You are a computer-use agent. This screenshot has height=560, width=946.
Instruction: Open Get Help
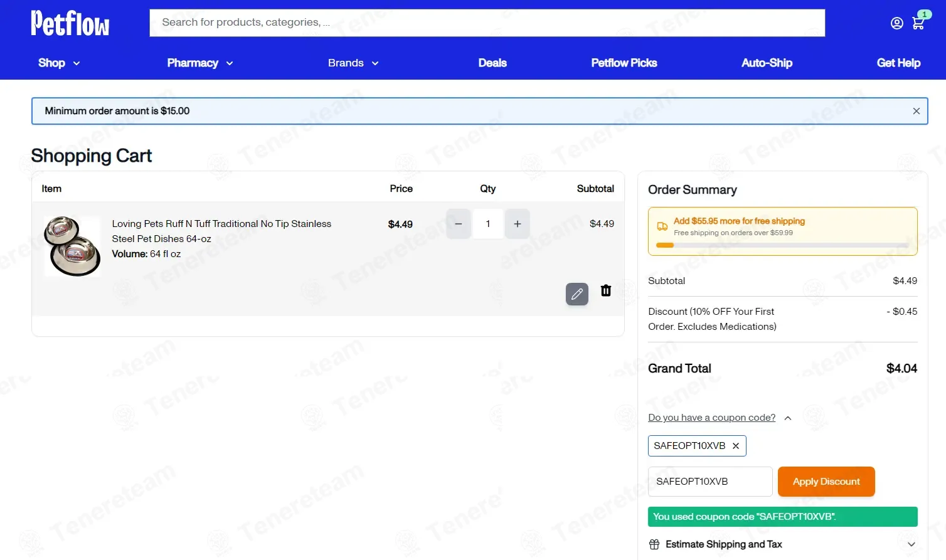pos(898,63)
